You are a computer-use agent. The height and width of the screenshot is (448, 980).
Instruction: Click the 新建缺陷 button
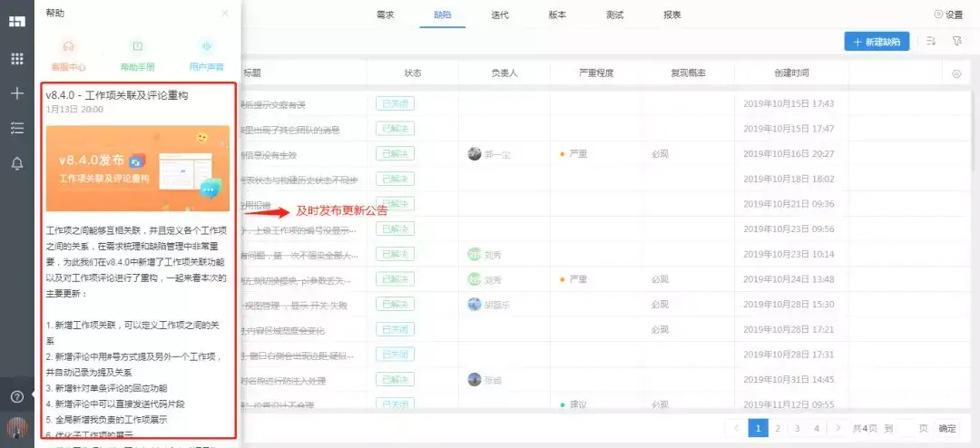877,42
